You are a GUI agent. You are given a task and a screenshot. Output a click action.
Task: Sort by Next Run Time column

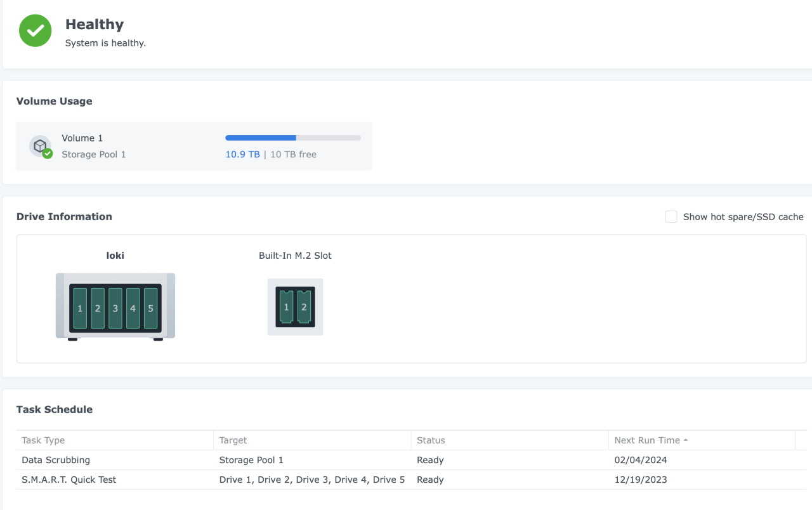click(x=702, y=440)
